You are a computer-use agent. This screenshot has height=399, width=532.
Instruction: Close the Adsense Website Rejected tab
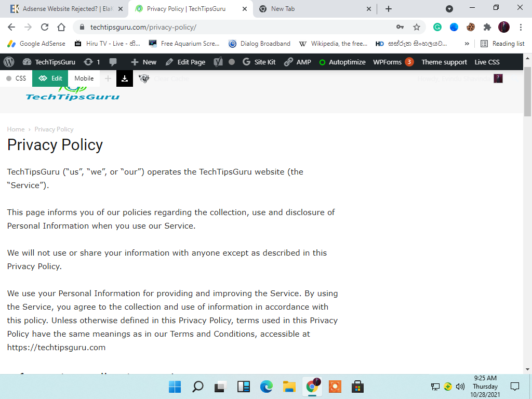click(x=121, y=9)
